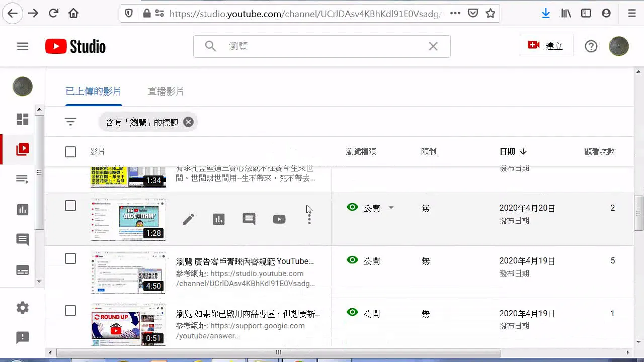Viewport: 644px width, 362px height.
Task: Open account avatar in top right
Action: tap(619, 46)
